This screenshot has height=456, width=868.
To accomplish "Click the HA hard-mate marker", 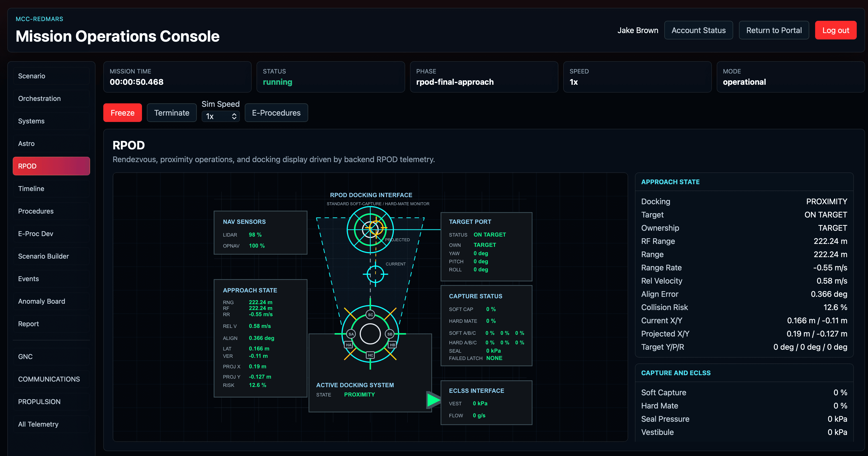I will tap(348, 345).
